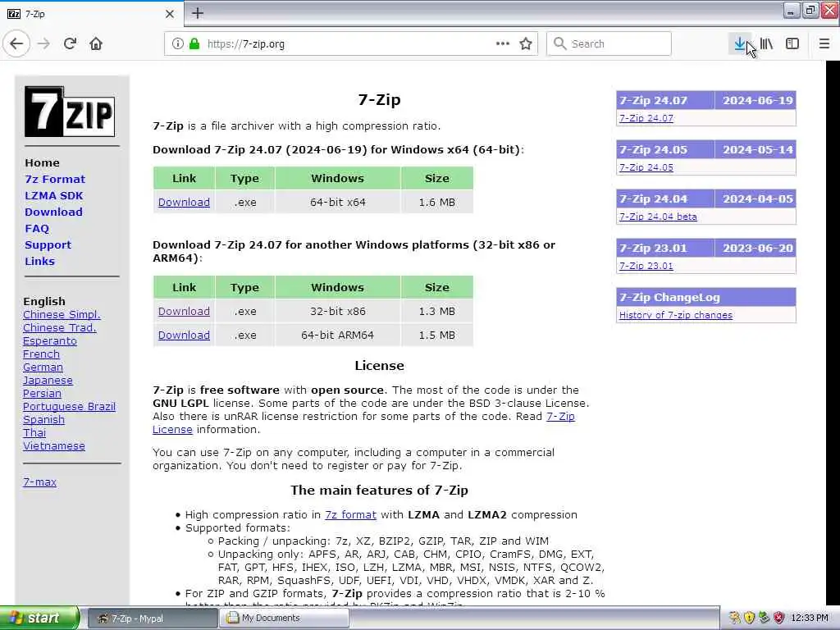Reload the page with the refresh icon
Viewport: 840px width, 630px height.
[x=70, y=43]
